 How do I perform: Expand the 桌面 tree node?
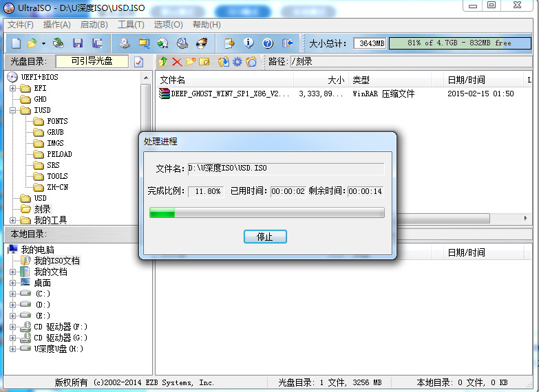click(x=12, y=283)
